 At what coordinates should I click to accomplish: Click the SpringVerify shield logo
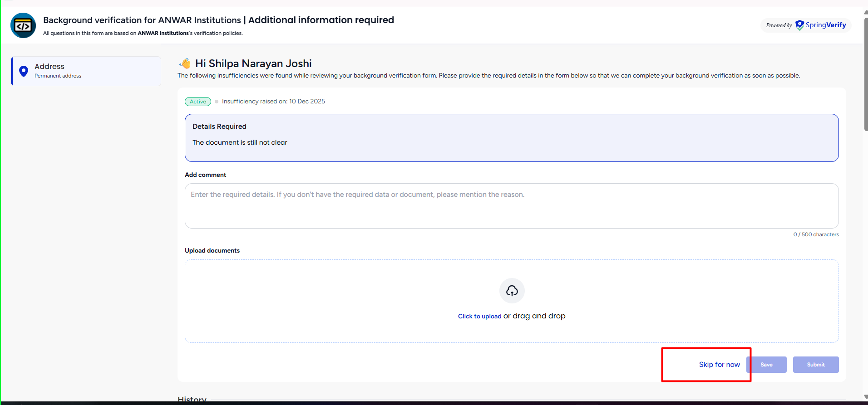point(799,25)
